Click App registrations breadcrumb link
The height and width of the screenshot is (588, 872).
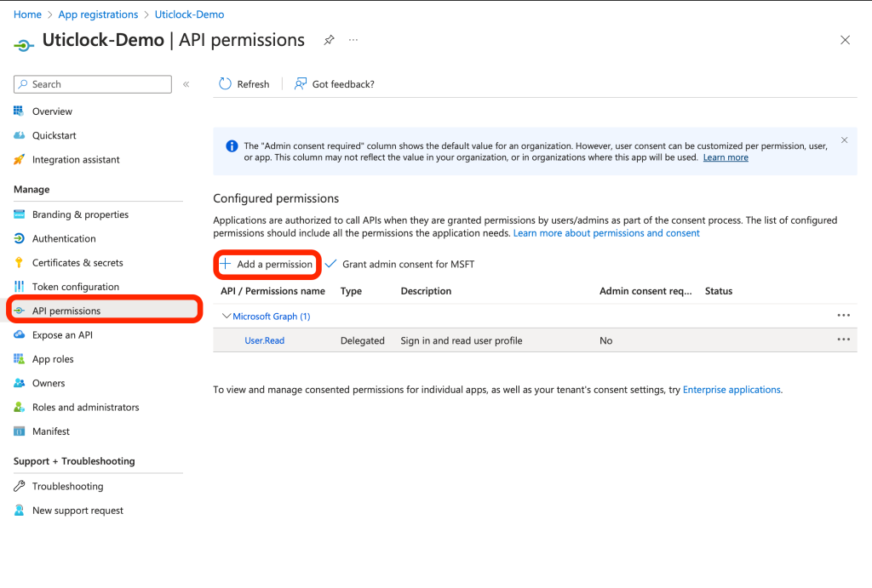98,14
